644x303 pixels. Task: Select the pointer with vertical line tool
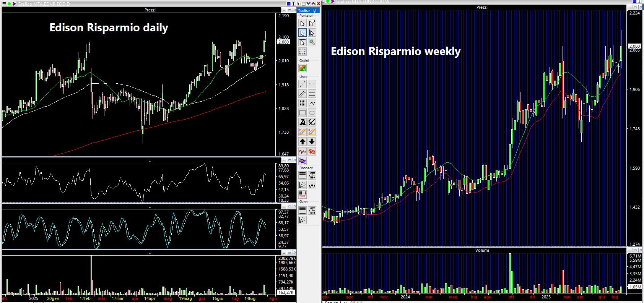[x=312, y=33]
